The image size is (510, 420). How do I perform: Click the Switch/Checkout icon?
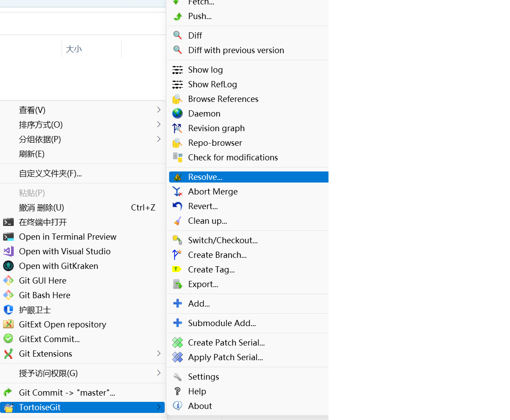coord(178,240)
